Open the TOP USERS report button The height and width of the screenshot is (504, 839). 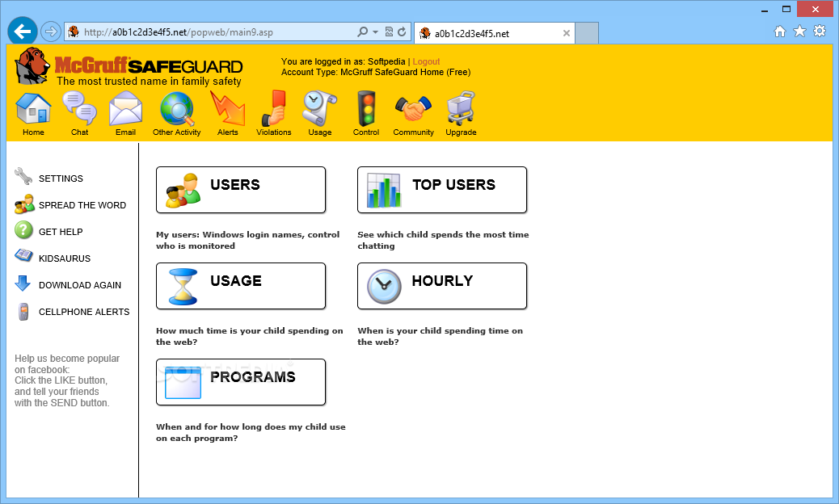(x=442, y=190)
